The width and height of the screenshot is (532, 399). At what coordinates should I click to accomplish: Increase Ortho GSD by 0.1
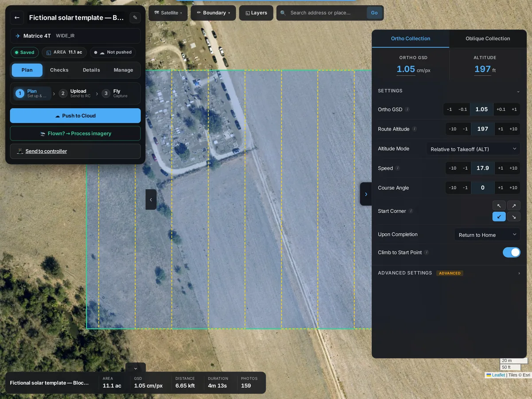(501, 110)
